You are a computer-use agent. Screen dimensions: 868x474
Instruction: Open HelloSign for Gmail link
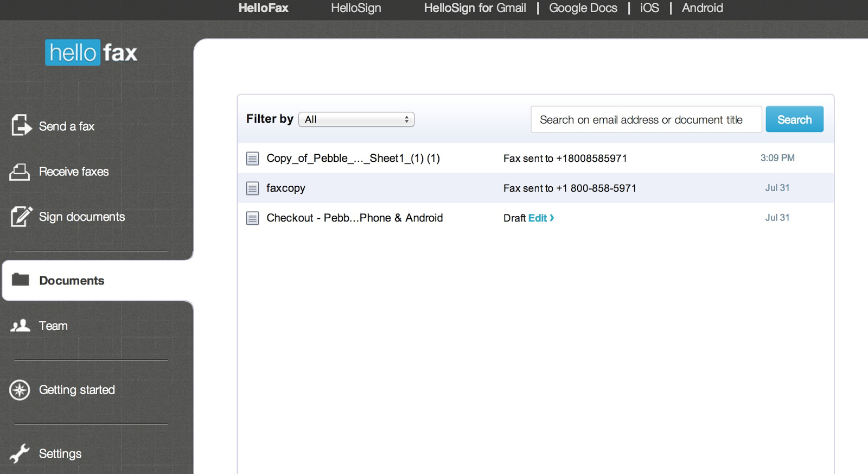(x=475, y=8)
